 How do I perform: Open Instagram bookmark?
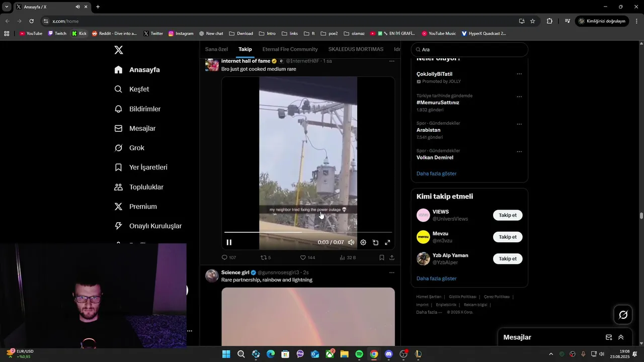(181, 34)
